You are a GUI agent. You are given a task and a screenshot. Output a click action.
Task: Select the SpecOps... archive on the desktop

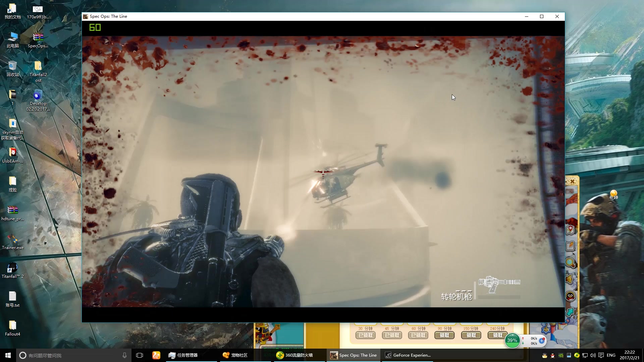(38, 40)
